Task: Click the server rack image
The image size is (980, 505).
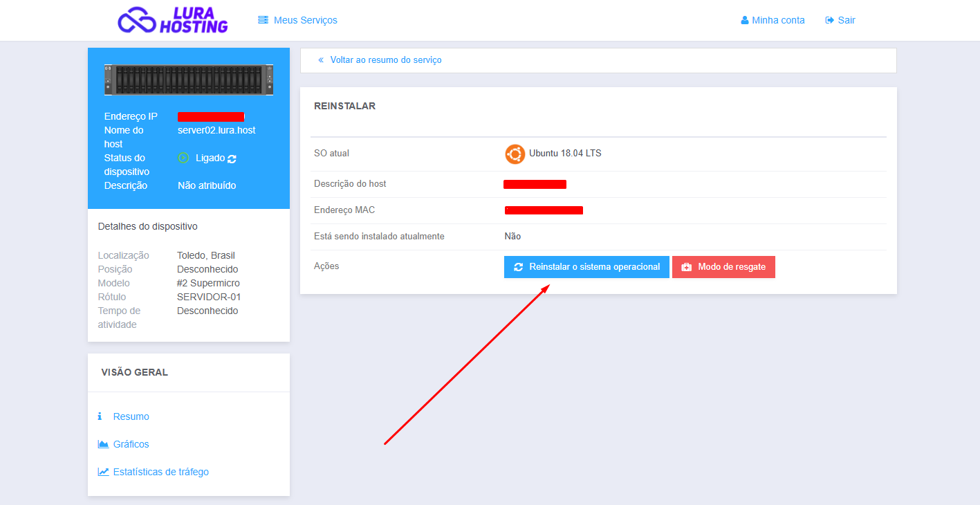Action: (189, 80)
